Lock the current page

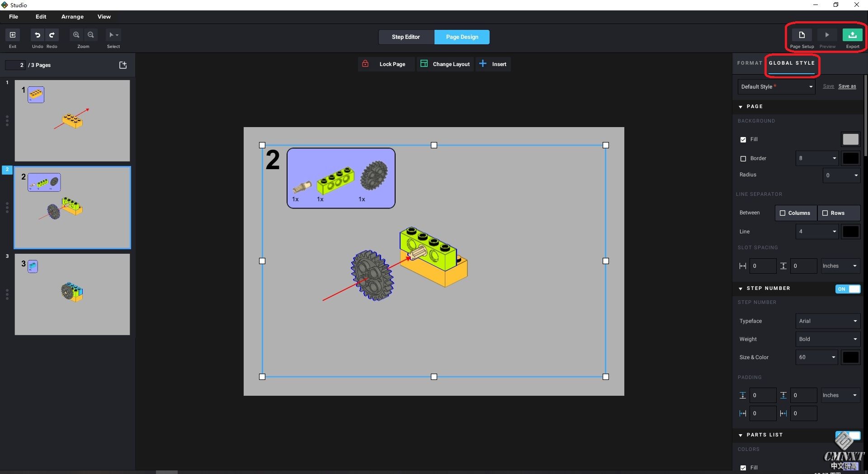tap(386, 64)
